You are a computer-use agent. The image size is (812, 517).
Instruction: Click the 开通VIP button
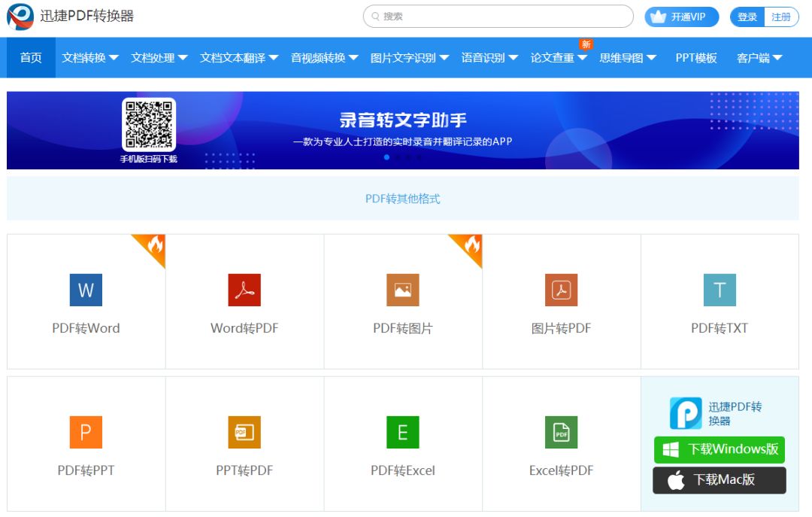(681, 17)
